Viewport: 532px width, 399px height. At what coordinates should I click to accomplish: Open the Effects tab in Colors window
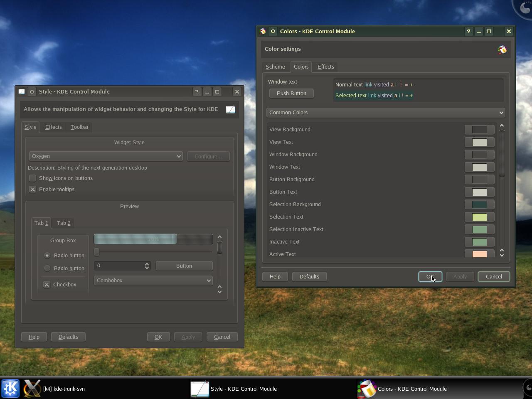(x=325, y=66)
